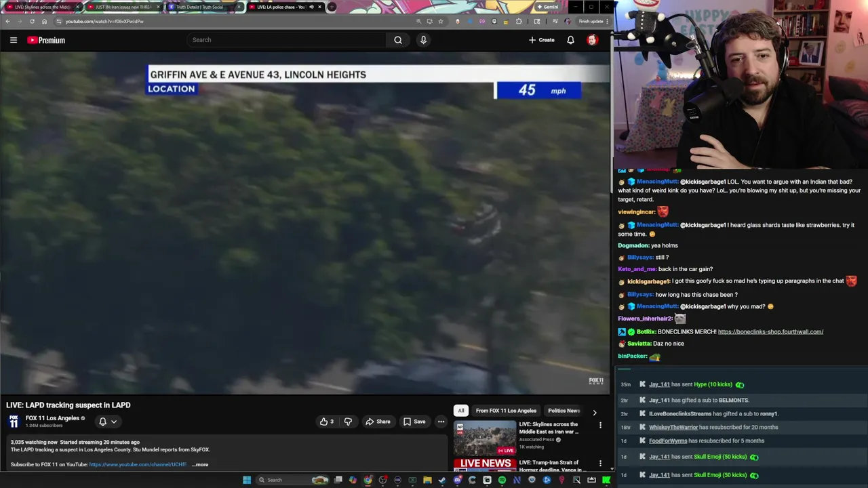Close the Truth Social tab

[x=239, y=7]
